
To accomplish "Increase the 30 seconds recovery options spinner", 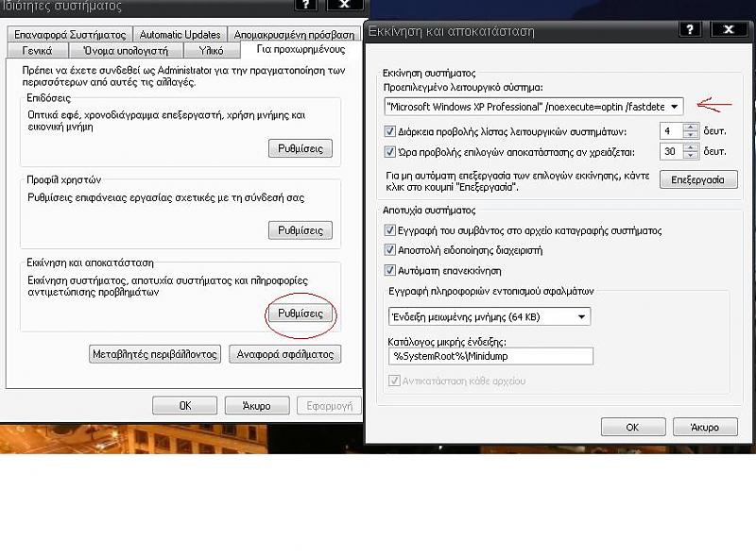I will point(691,148).
